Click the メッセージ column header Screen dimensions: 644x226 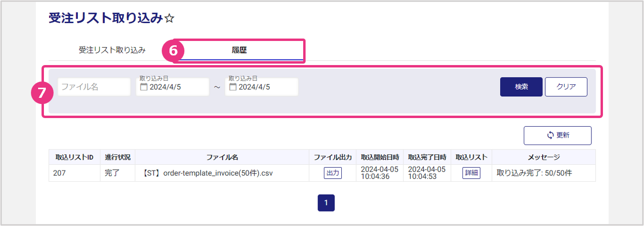[x=544, y=157]
